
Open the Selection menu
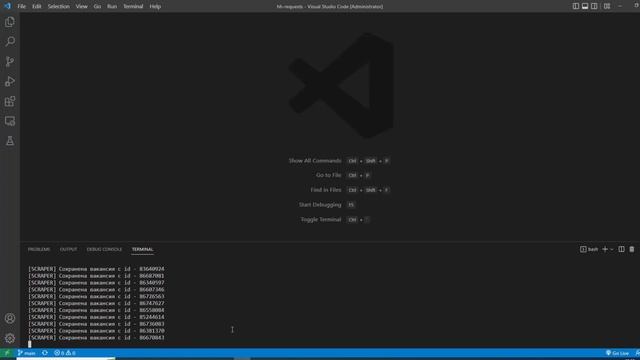click(58, 6)
